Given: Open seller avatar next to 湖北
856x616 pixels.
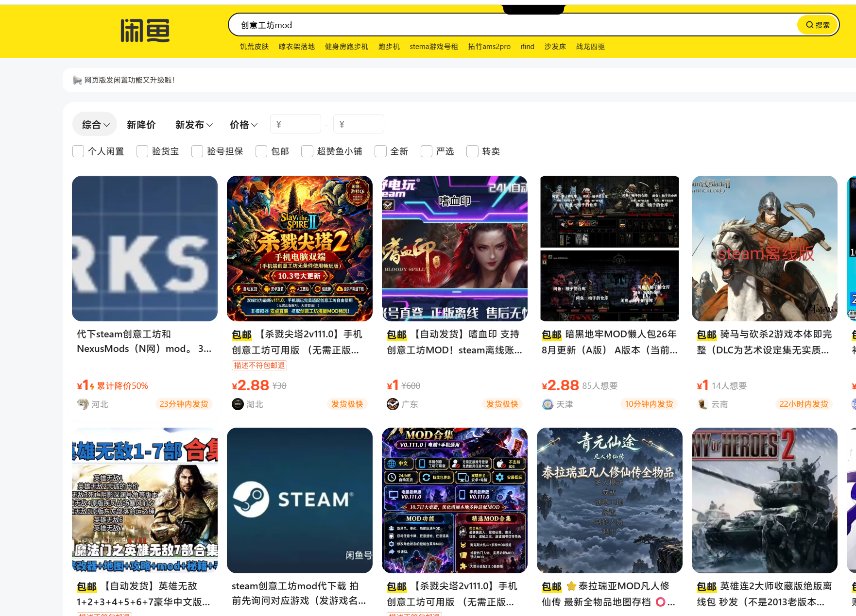Looking at the screenshot, I should click(238, 404).
